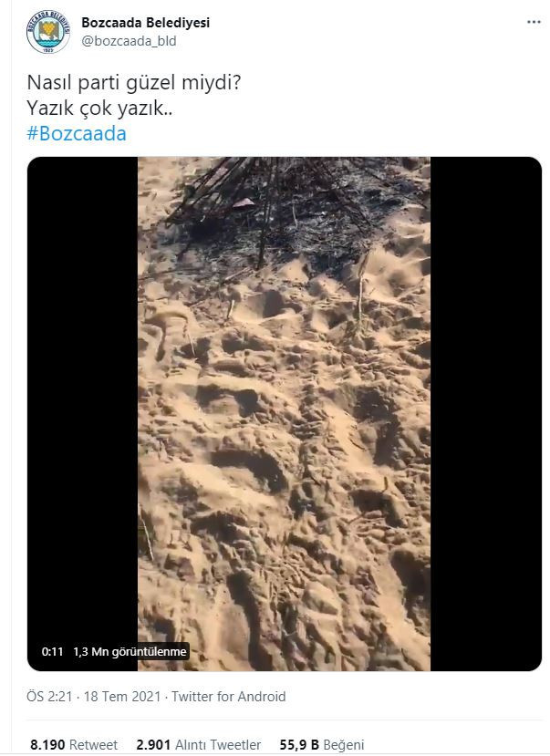Open the ÖS 2:21 timestamp link
The height and width of the screenshot is (756, 550).
49,697
